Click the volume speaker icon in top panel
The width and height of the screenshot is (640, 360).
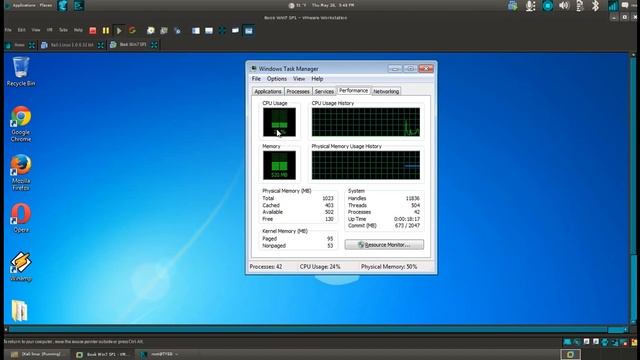[564, 6]
